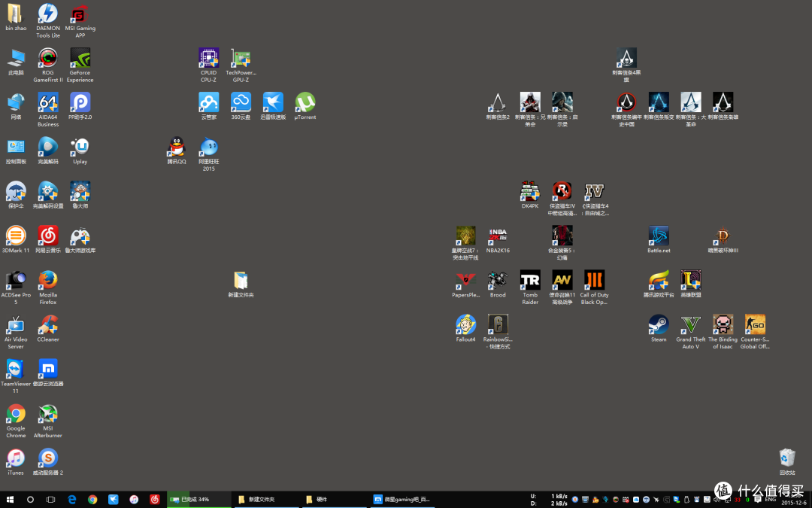Select the Uplay desktop icon
812x508 pixels.
(80, 151)
